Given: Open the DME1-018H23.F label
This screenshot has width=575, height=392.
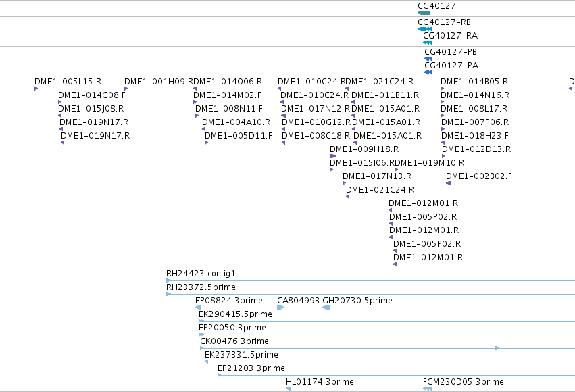Looking at the screenshot, I should [x=475, y=136].
